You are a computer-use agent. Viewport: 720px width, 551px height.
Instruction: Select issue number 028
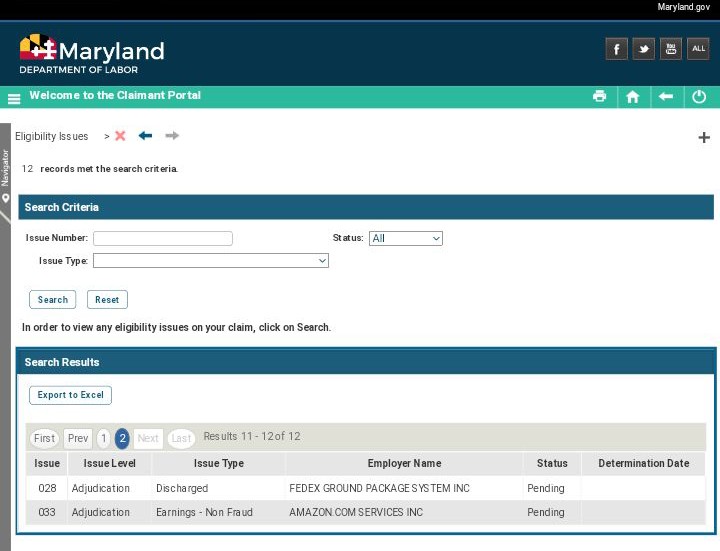(x=47, y=488)
